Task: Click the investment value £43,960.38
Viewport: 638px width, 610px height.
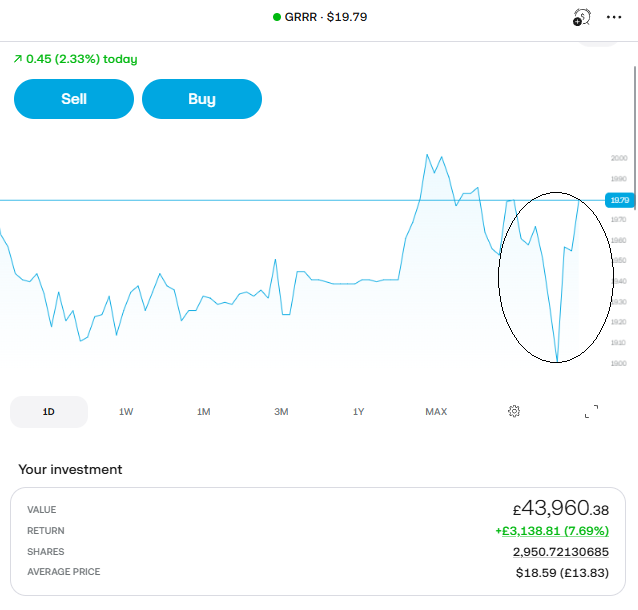Action: click(x=558, y=509)
